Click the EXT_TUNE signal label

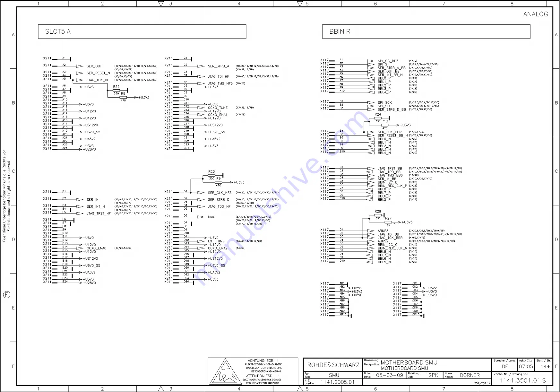click(x=216, y=241)
